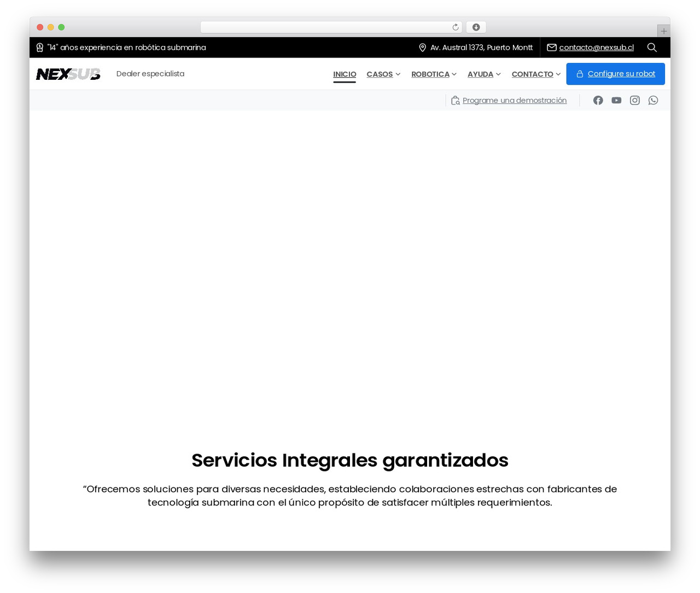This screenshot has height=593, width=700.
Task: Open the search magnifier icon
Action: coord(652,48)
